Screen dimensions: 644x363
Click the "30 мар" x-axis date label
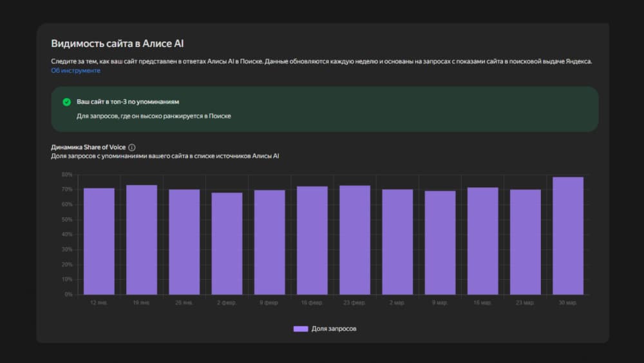(567, 302)
